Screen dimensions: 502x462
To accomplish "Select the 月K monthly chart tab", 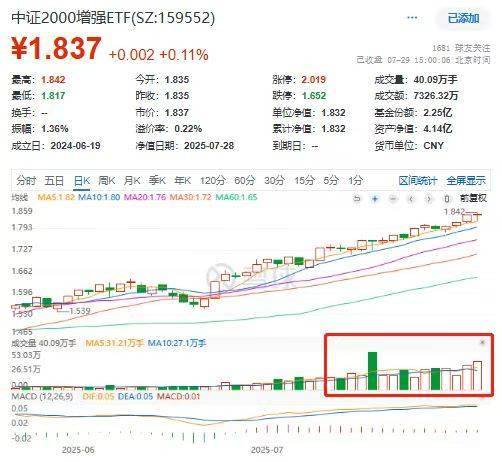I will point(132,181).
